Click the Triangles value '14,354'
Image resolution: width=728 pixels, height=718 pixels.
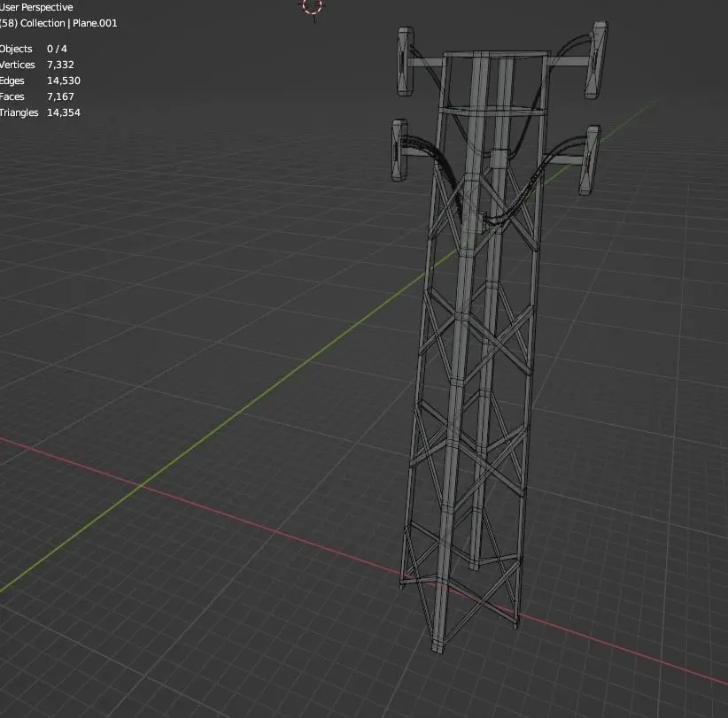point(64,112)
